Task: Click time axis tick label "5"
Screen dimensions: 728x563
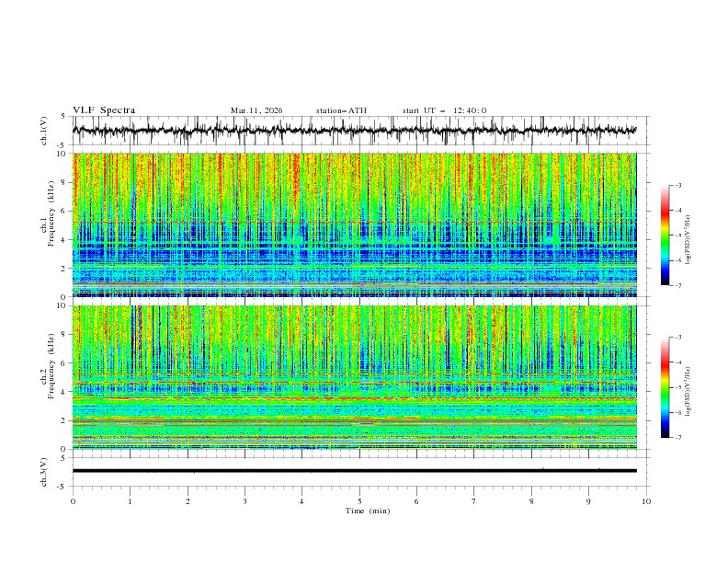Action: point(359,501)
